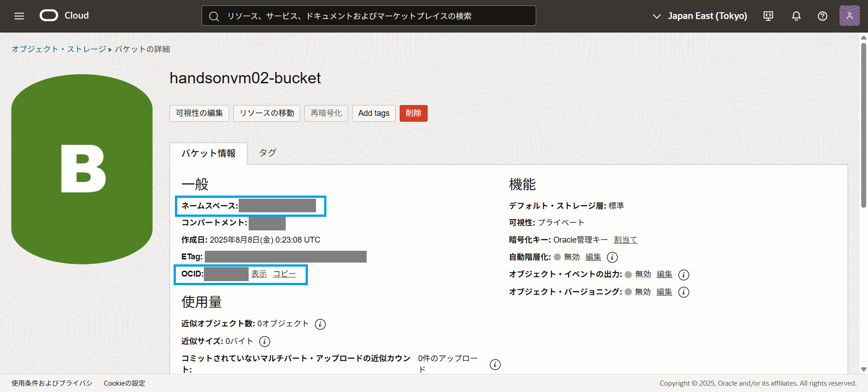Click the OCID 表示 link
Image resolution: width=868 pixels, height=392 pixels.
tap(259, 274)
